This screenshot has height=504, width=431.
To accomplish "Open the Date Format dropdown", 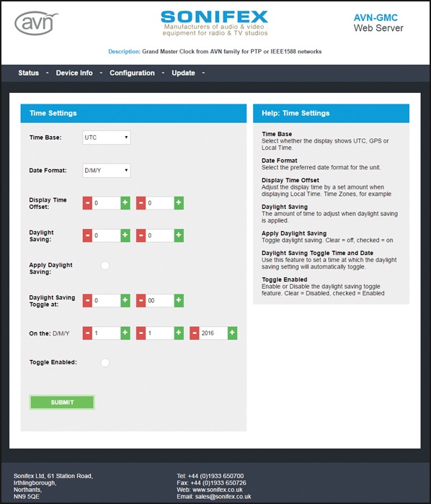I will pos(107,171).
